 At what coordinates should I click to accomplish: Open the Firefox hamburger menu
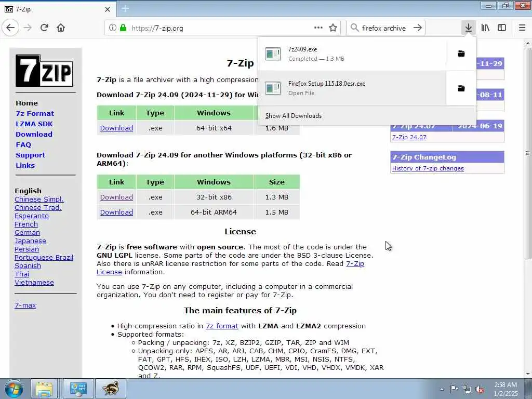(x=522, y=28)
